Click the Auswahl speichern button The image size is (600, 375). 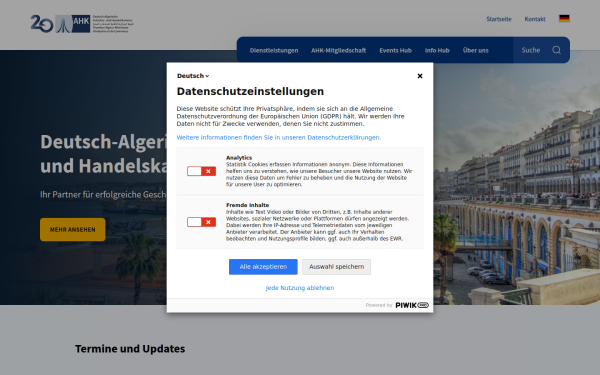(x=336, y=267)
